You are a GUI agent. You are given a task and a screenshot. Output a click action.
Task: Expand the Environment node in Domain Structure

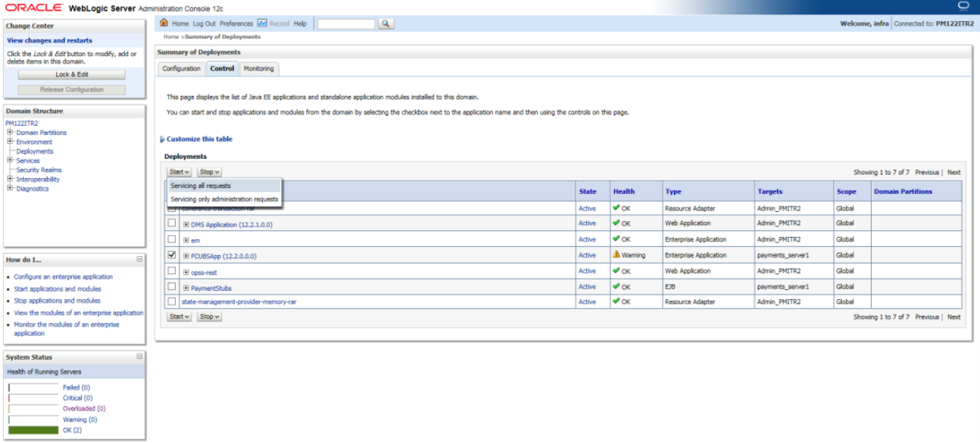click(11, 142)
